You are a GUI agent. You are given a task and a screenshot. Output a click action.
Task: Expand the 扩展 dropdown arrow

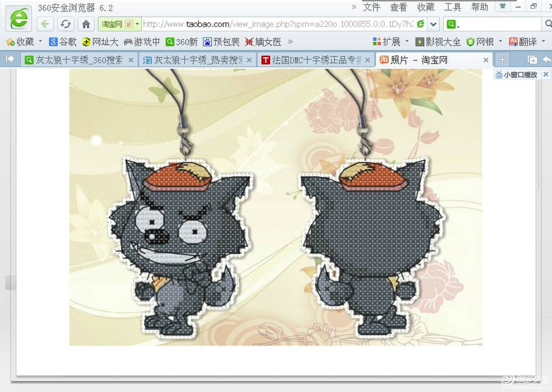tap(407, 41)
